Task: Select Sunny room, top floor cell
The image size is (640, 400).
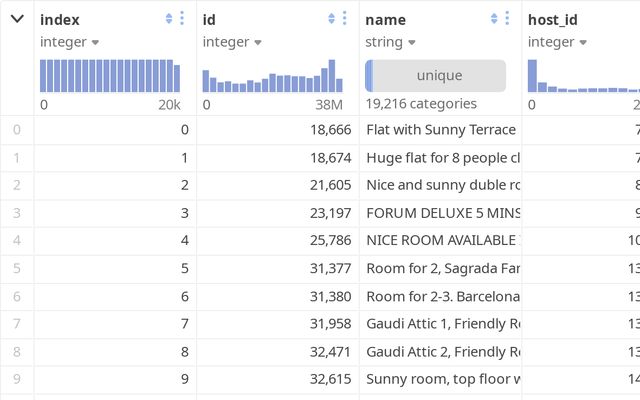Action: (440, 380)
